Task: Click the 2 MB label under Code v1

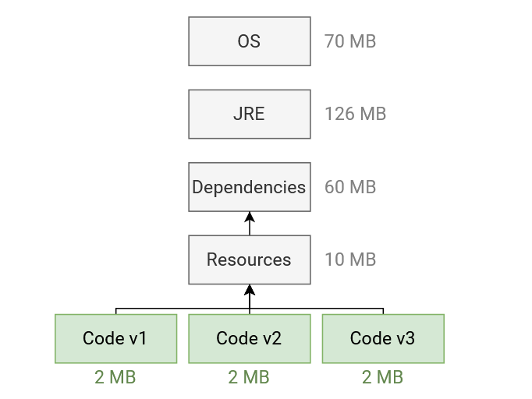Action: tap(115, 377)
